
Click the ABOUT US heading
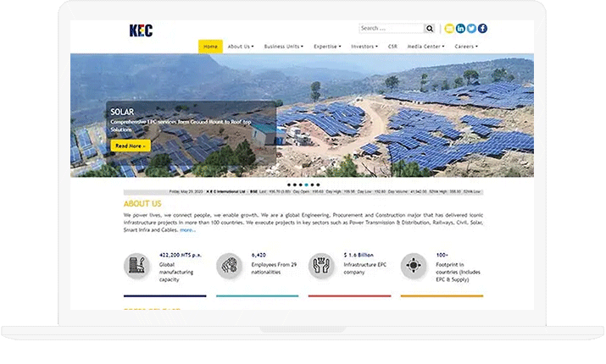pos(142,204)
